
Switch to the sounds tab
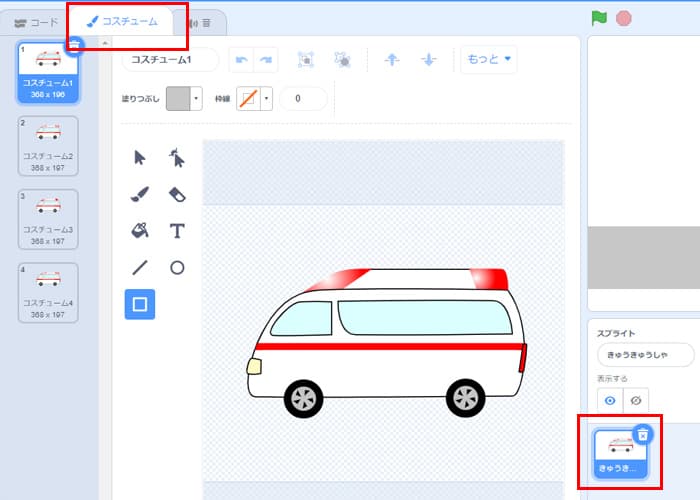[x=200, y=23]
